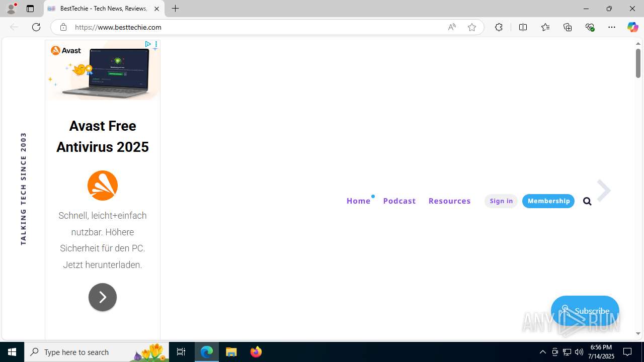Open the Extensions puzzle icon
The width and height of the screenshot is (644, 362).
[499, 27]
